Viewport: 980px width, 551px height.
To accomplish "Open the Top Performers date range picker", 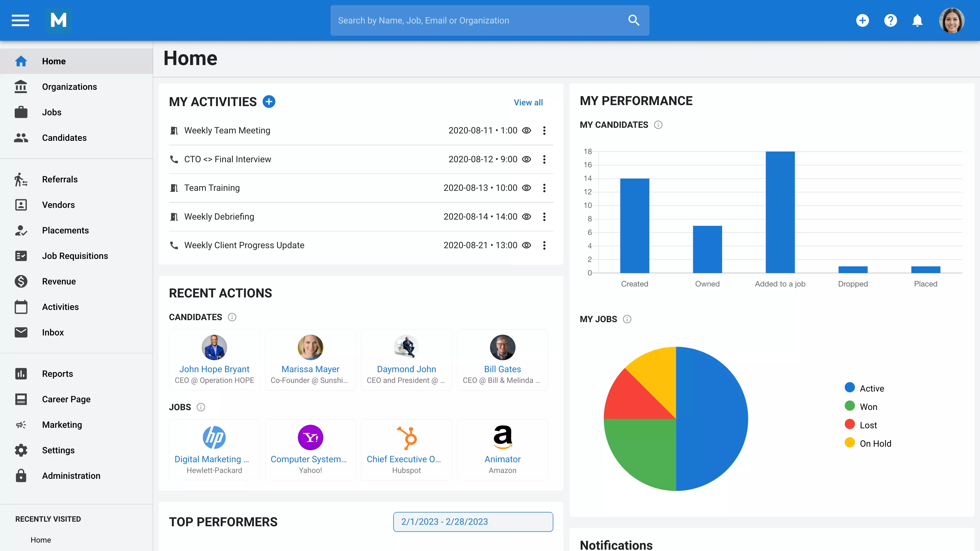I will pyautogui.click(x=473, y=522).
